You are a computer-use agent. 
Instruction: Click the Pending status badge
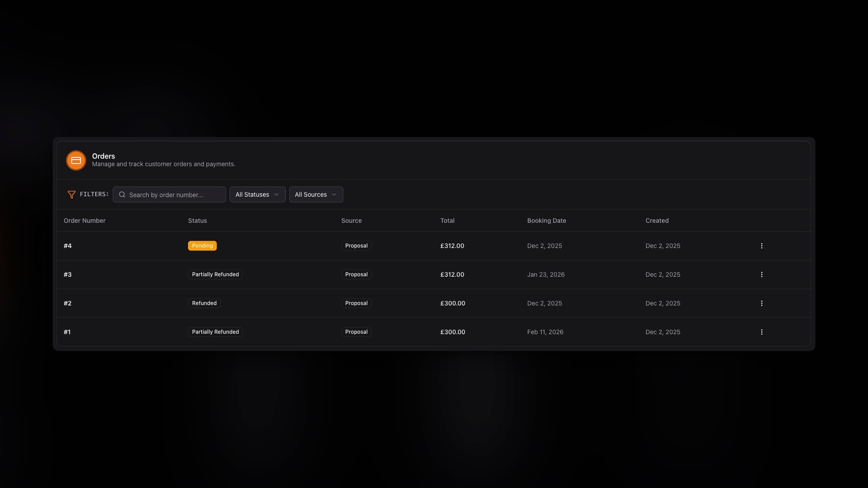pos(202,246)
